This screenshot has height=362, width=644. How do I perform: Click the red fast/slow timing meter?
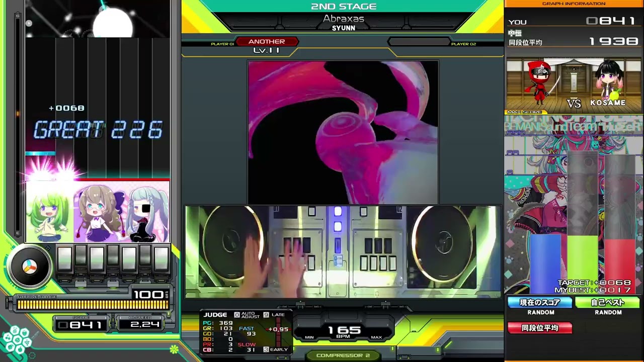pos(278,332)
